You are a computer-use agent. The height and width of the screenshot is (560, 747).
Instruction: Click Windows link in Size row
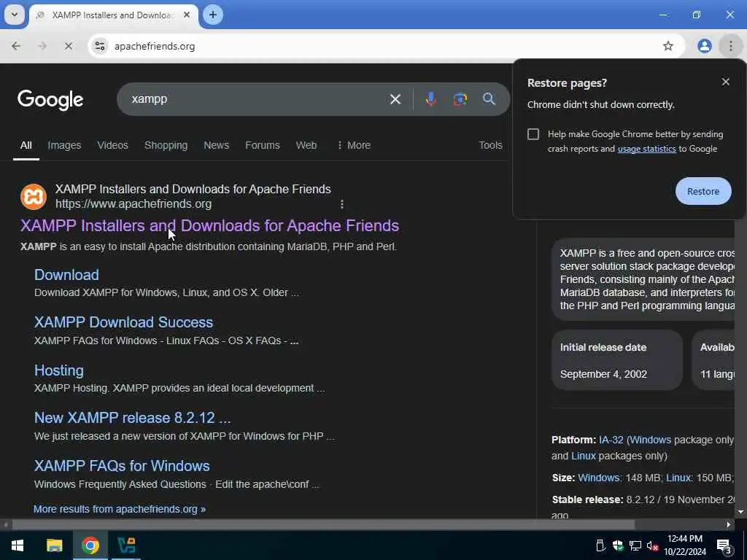point(598,478)
